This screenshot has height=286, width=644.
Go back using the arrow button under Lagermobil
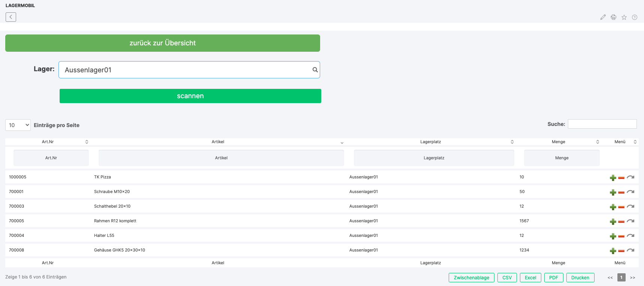tap(11, 17)
